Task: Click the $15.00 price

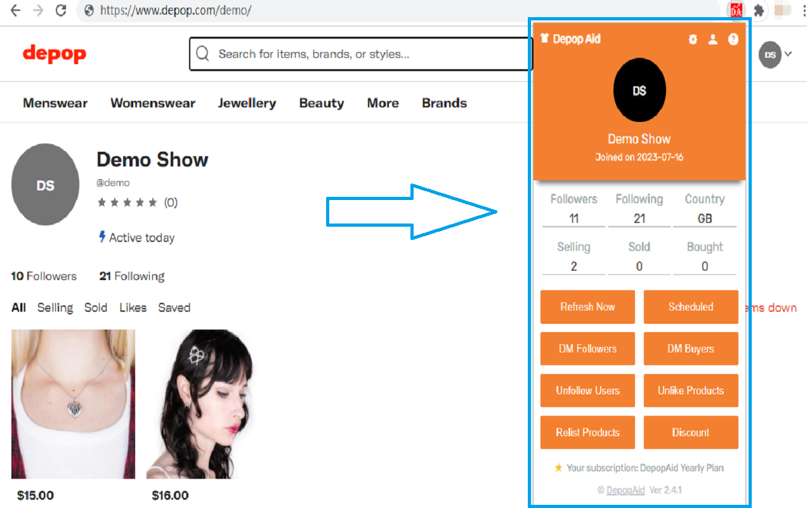Action: tap(36, 495)
